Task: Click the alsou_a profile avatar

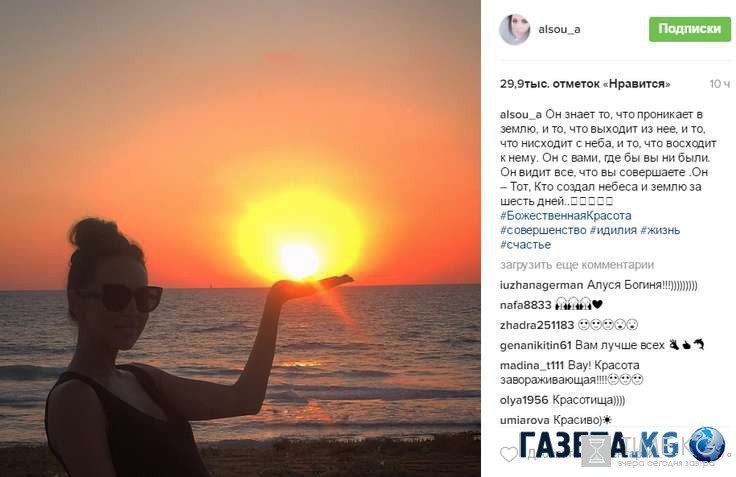Action: pos(515,29)
